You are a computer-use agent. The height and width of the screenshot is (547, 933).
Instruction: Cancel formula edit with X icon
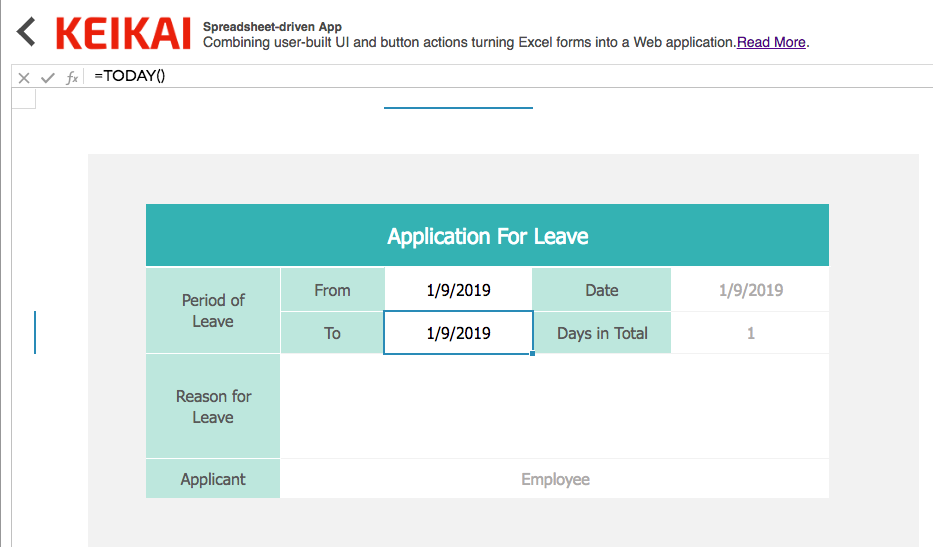click(24, 78)
